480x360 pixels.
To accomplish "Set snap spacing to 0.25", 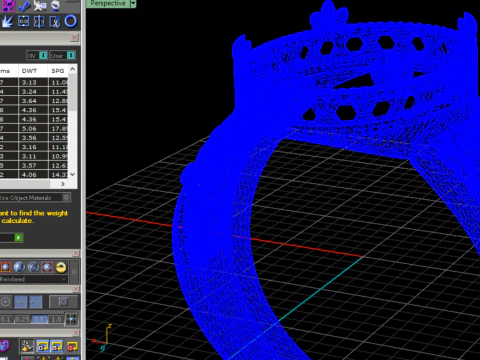I will [22, 319].
